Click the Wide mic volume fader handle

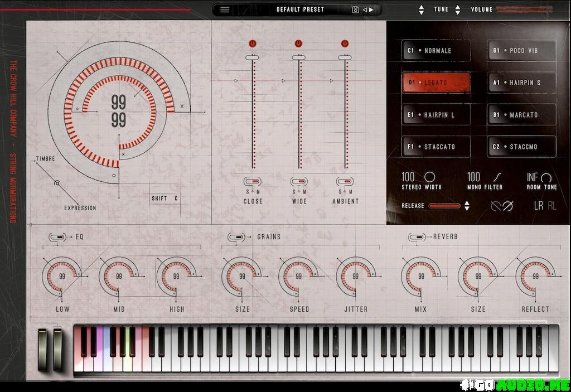pos(299,57)
